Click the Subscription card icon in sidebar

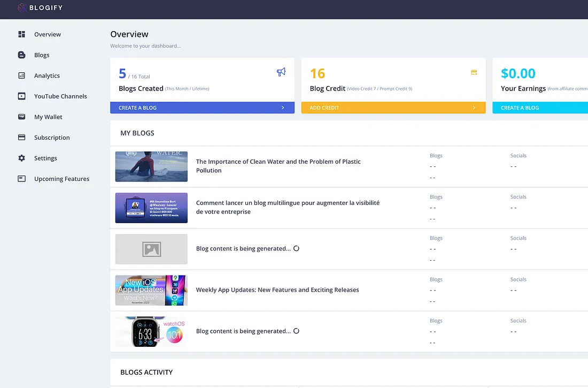(x=20, y=138)
